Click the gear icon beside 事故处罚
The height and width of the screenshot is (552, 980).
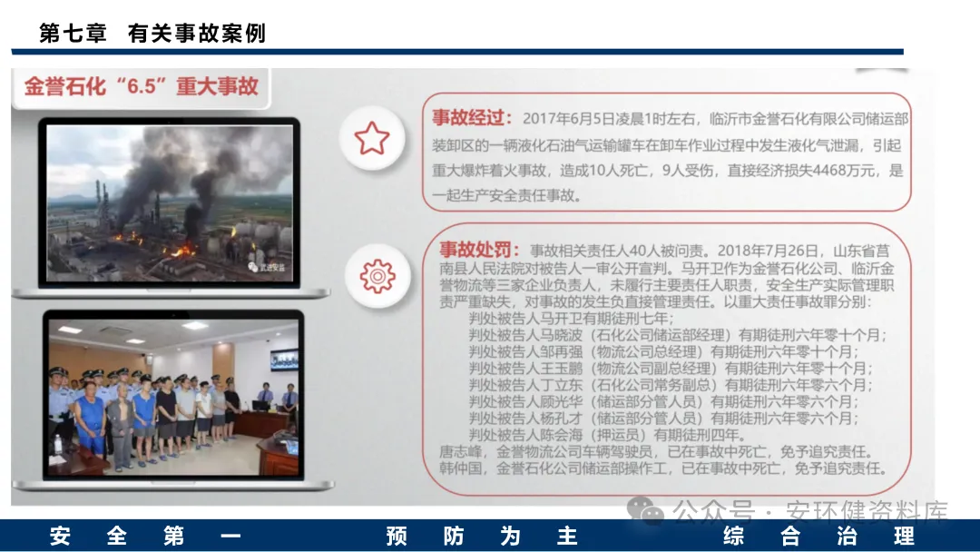[x=377, y=276]
